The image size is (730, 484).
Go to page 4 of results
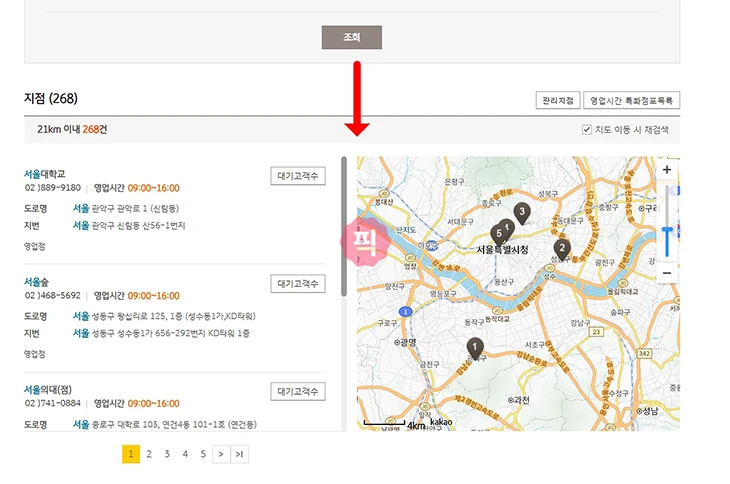[x=185, y=454]
